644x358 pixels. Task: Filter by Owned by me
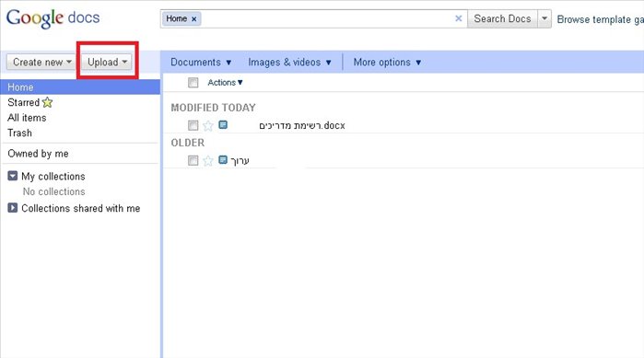click(x=38, y=154)
